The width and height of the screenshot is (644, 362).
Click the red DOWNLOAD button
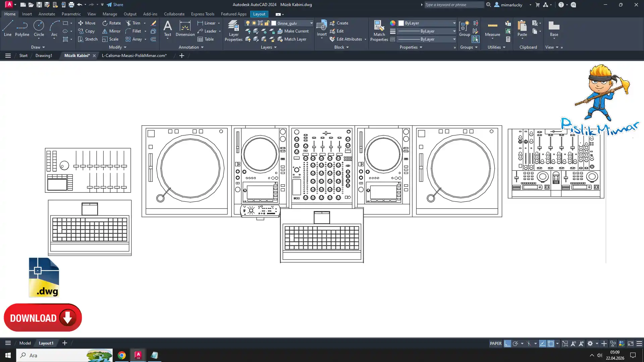[43, 318]
